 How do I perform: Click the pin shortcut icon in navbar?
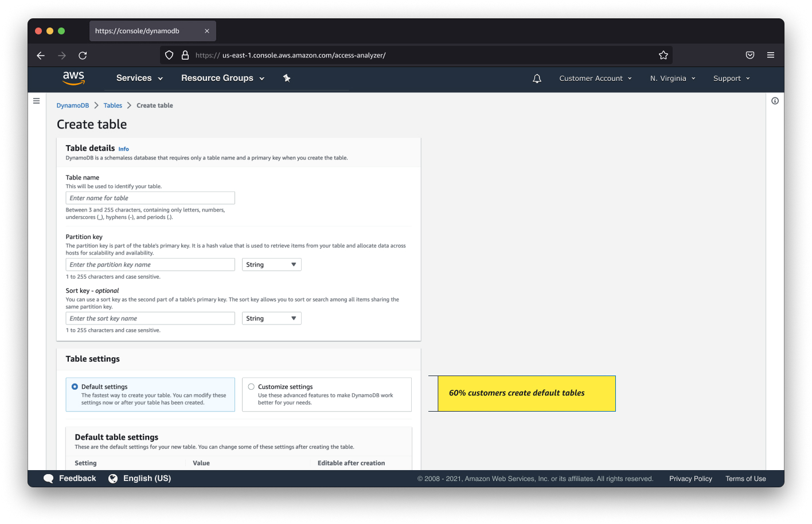[287, 78]
